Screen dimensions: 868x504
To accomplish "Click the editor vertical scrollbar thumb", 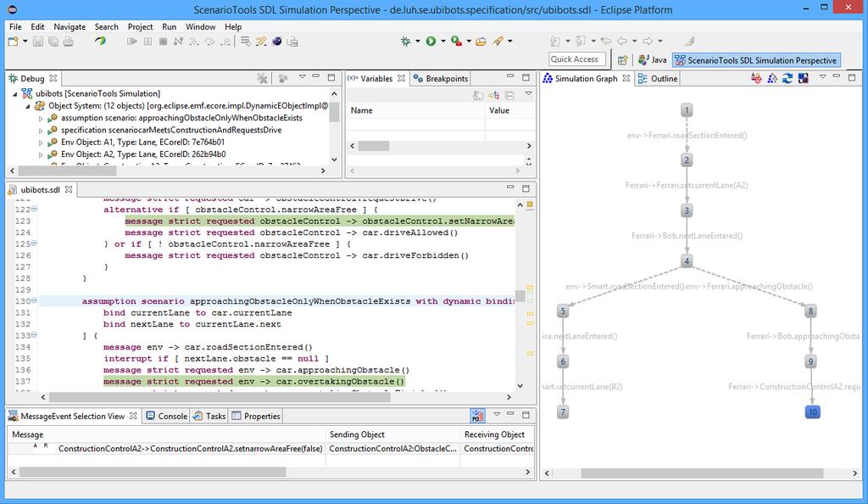I will point(520,296).
